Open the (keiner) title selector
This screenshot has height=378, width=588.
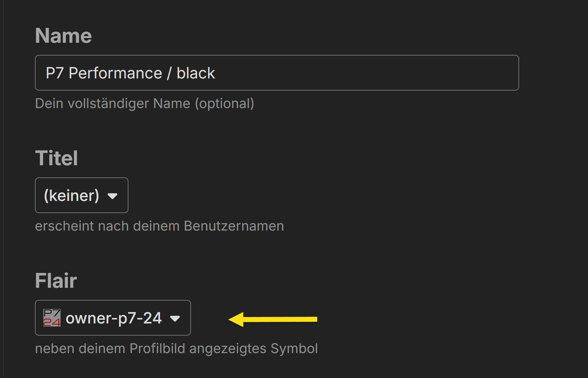[81, 195]
